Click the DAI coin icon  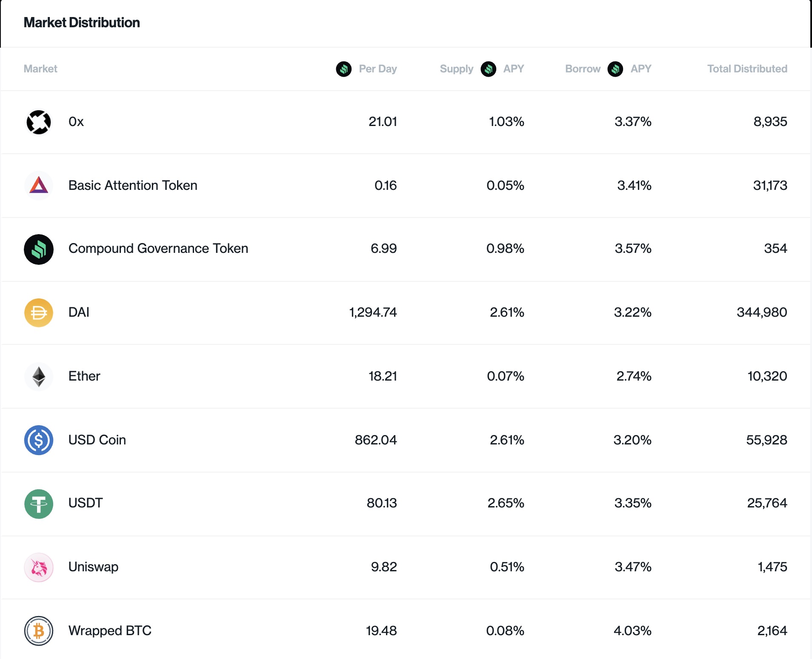click(39, 312)
